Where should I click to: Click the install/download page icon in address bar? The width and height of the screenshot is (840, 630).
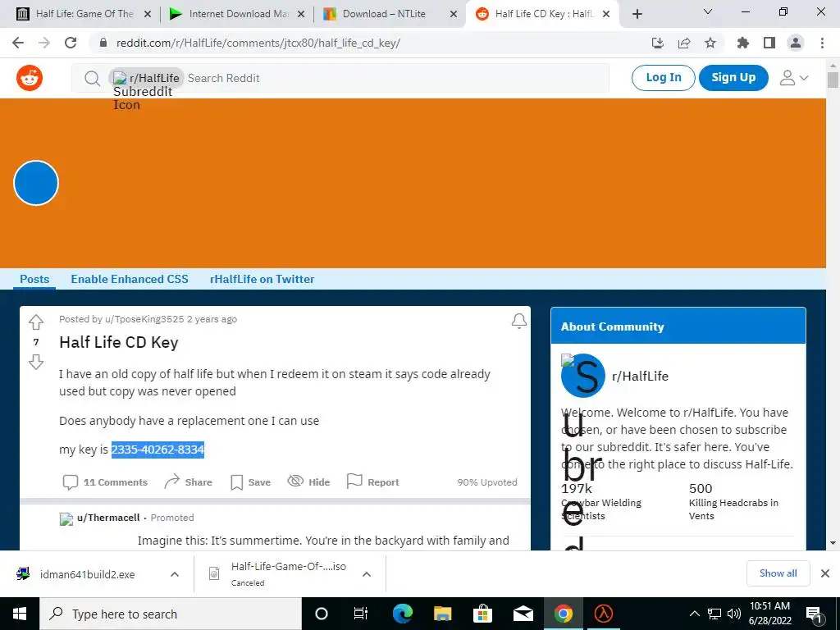[658, 43]
